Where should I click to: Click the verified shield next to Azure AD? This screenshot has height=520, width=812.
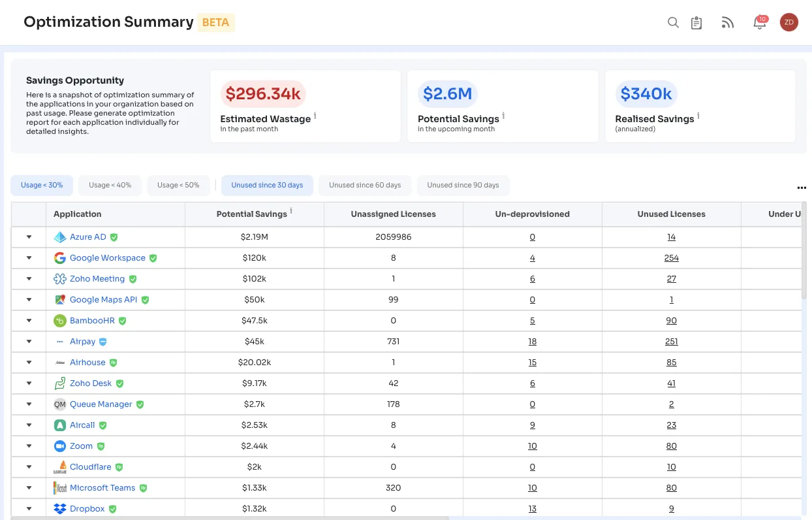pyautogui.click(x=114, y=237)
